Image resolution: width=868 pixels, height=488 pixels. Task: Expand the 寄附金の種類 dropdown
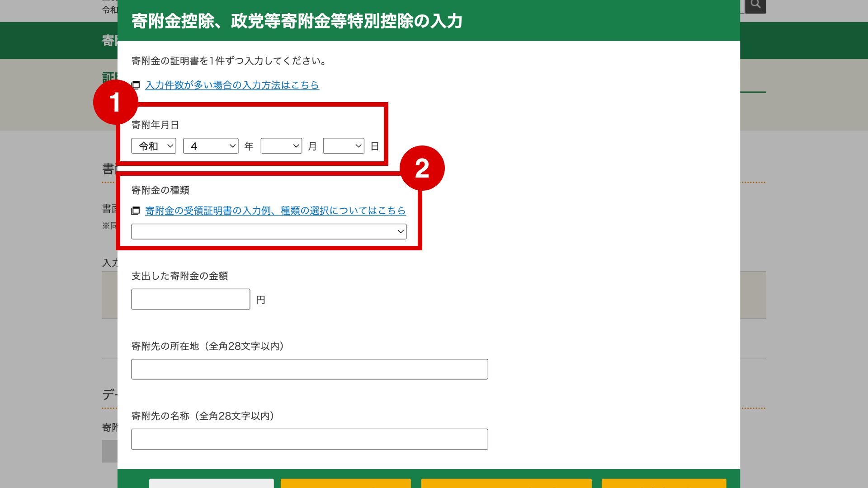[x=269, y=231]
